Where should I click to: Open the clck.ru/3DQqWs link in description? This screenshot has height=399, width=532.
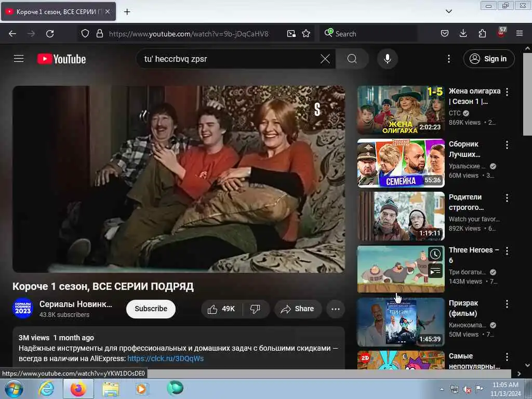(166, 358)
